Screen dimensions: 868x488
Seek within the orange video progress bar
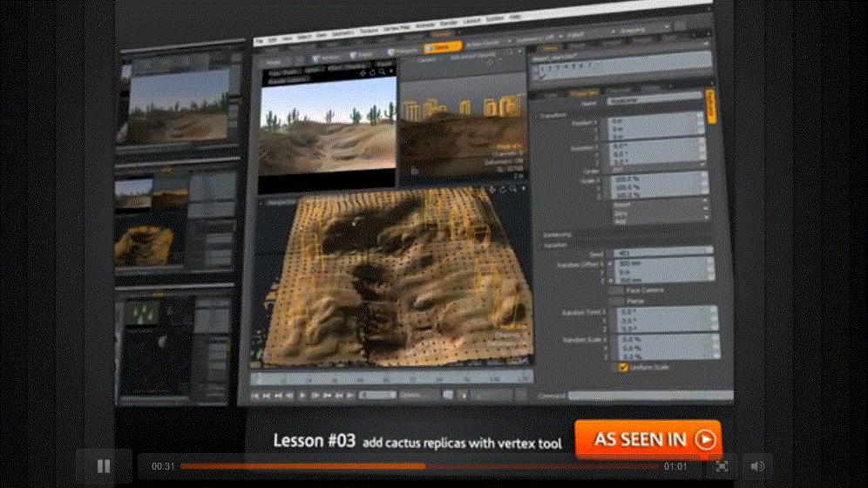point(421,466)
